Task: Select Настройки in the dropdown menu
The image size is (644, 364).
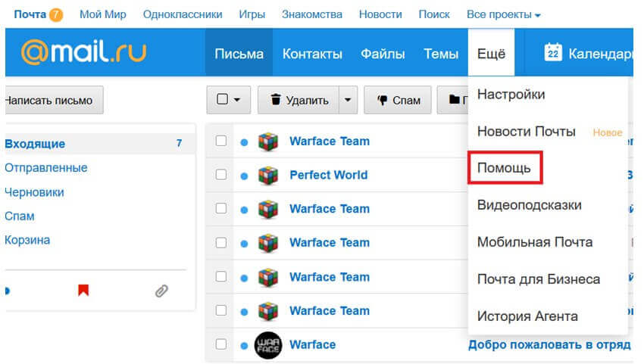Action: tap(511, 95)
